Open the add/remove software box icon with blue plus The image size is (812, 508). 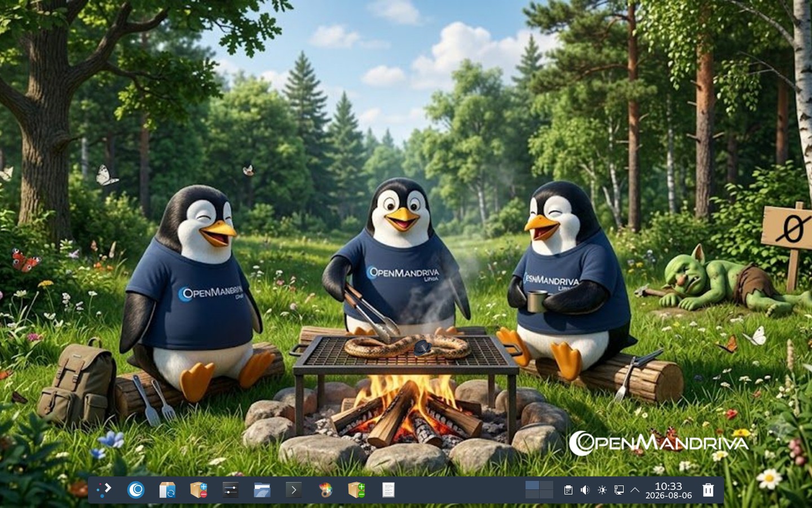click(x=199, y=489)
